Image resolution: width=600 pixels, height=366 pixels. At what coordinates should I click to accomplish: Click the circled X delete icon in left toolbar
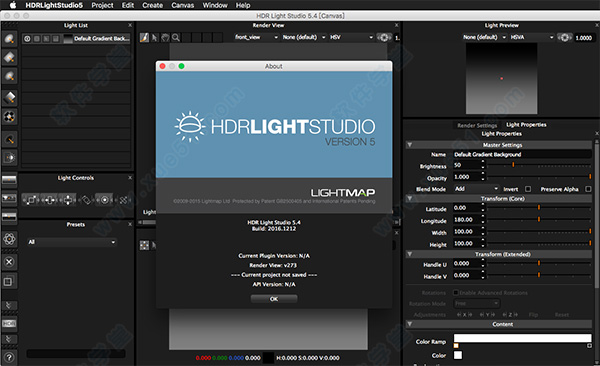9,262
